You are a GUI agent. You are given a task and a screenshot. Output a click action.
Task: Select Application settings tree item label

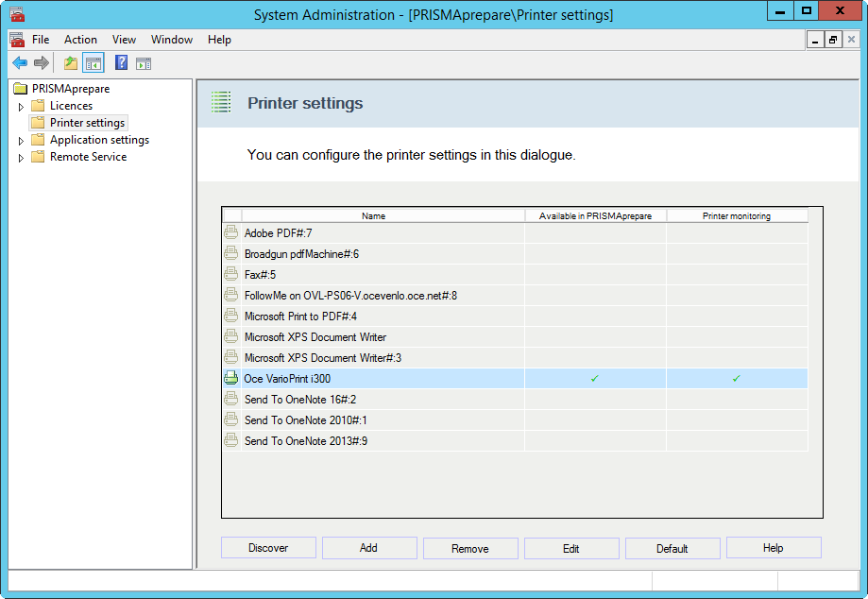pyautogui.click(x=99, y=140)
